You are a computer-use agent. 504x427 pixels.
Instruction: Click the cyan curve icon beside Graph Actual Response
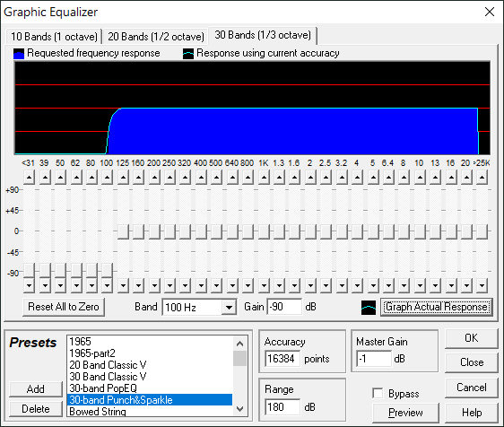369,308
